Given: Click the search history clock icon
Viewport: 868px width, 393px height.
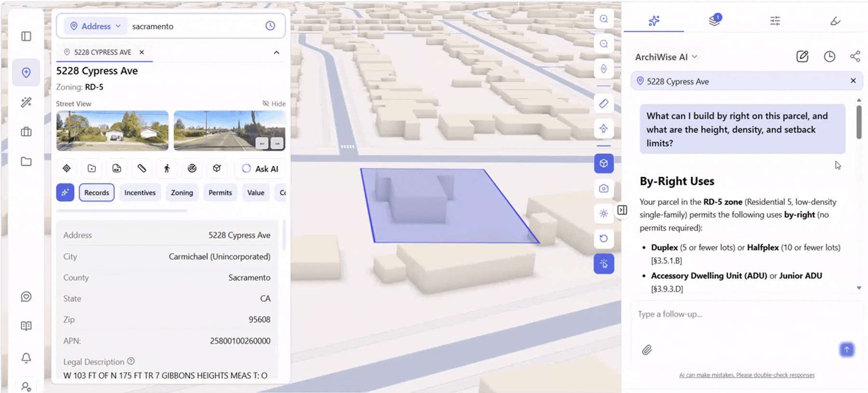Looking at the screenshot, I should click(270, 26).
